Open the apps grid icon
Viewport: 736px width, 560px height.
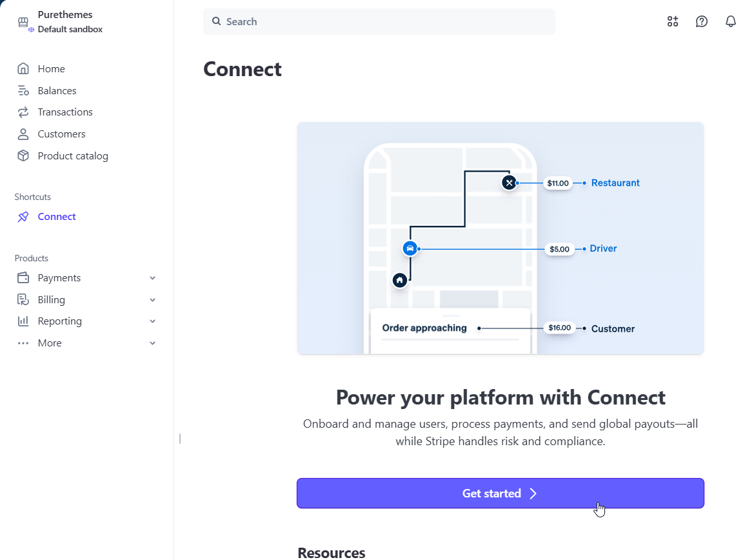pos(673,21)
